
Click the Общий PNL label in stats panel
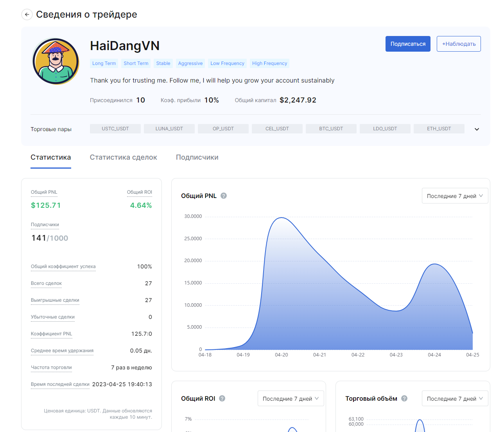tap(44, 192)
